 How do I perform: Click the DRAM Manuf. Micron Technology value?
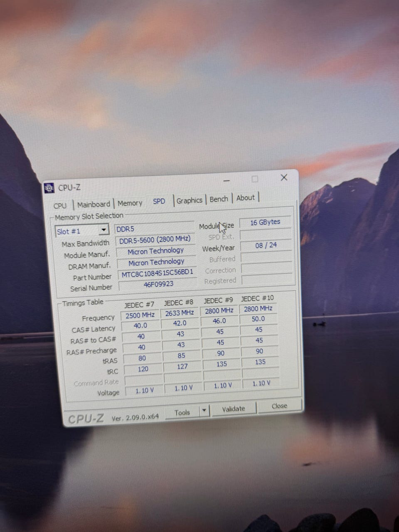156,262
